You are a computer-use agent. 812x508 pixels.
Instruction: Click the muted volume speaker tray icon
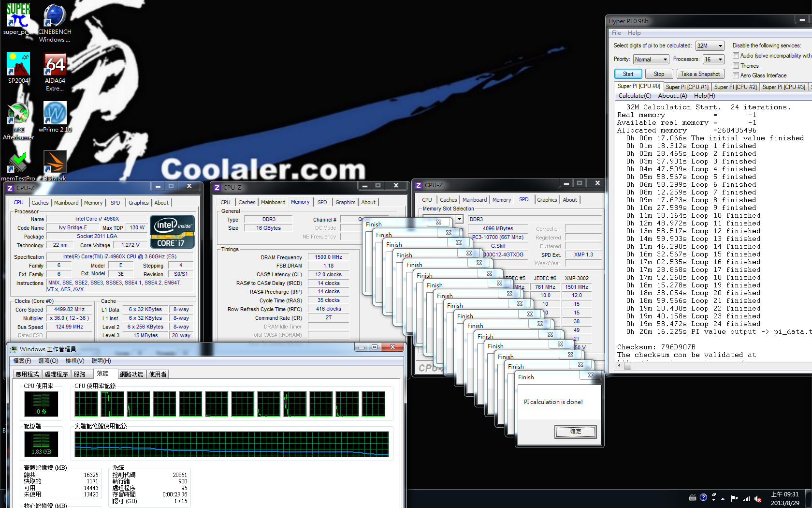758,498
